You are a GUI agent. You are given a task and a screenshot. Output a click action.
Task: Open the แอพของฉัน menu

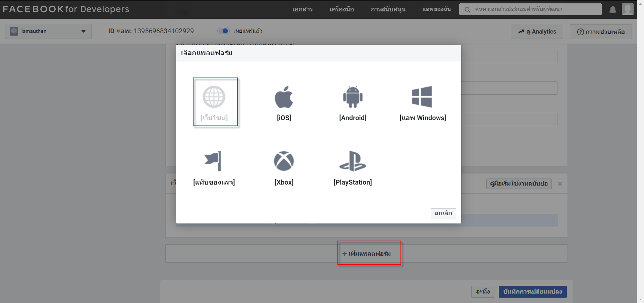[436, 9]
